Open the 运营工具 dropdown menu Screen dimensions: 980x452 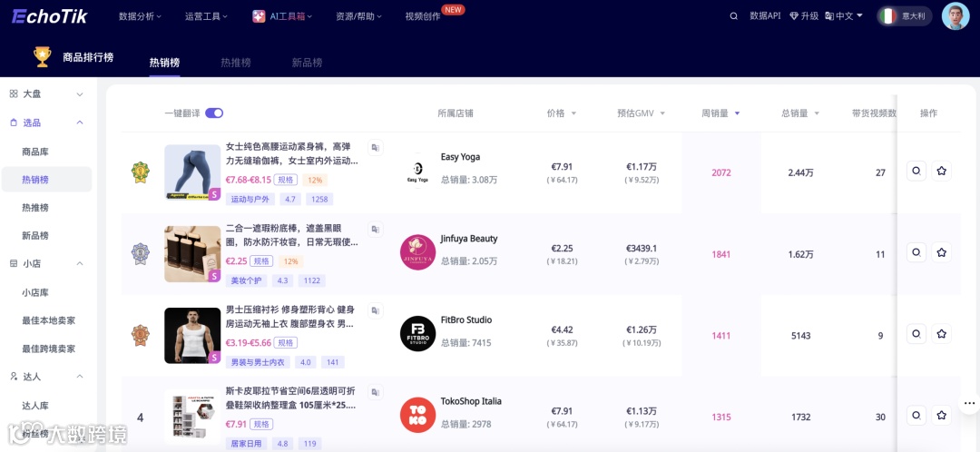tap(206, 16)
